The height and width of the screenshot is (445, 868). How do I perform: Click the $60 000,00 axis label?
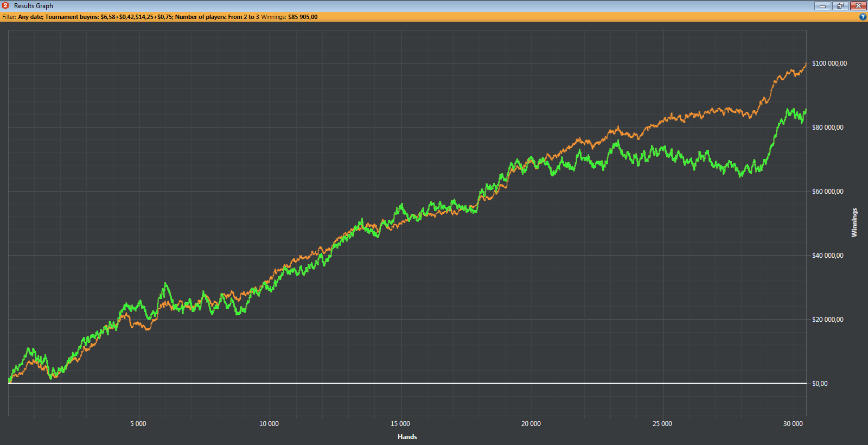[827, 192]
